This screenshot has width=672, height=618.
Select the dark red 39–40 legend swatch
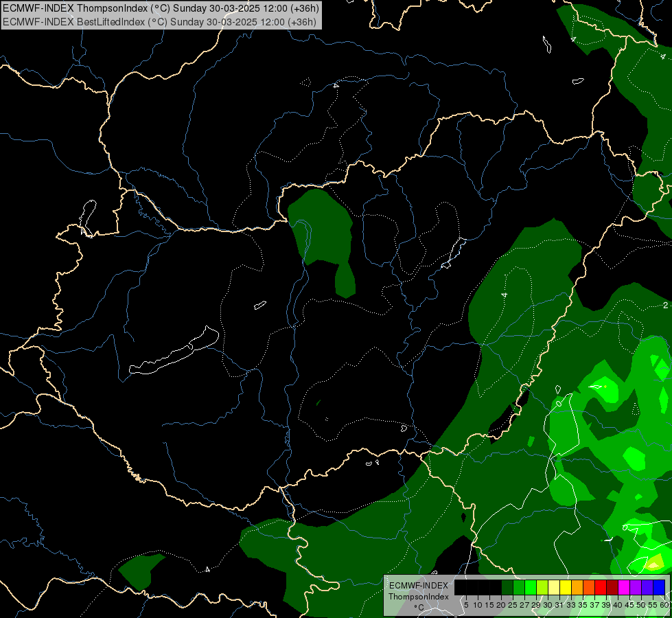(x=612, y=587)
